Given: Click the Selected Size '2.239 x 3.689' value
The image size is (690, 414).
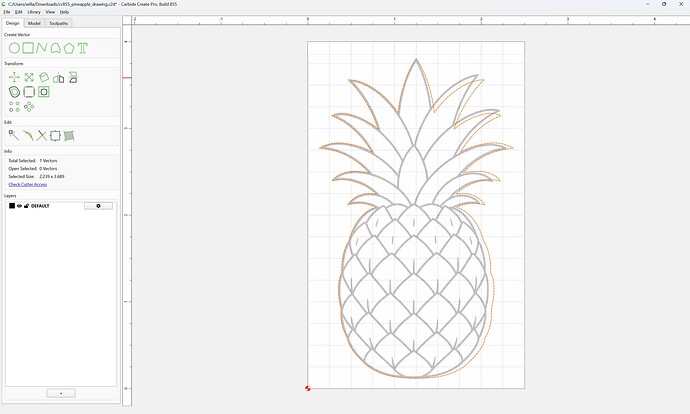Looking at the screenshot, I should pyautogui.click(x=52, y=176).
